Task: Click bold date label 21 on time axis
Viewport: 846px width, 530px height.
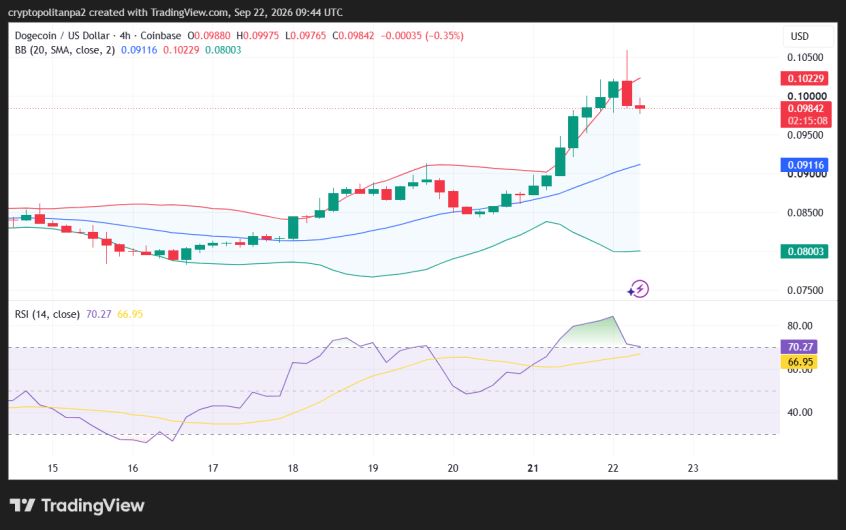Action: pyautogui.click(x=533, y=468)
